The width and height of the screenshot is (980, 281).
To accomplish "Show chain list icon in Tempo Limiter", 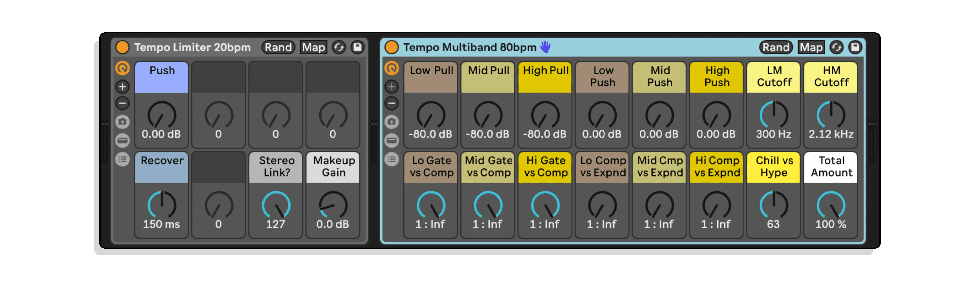I will 122,140.
